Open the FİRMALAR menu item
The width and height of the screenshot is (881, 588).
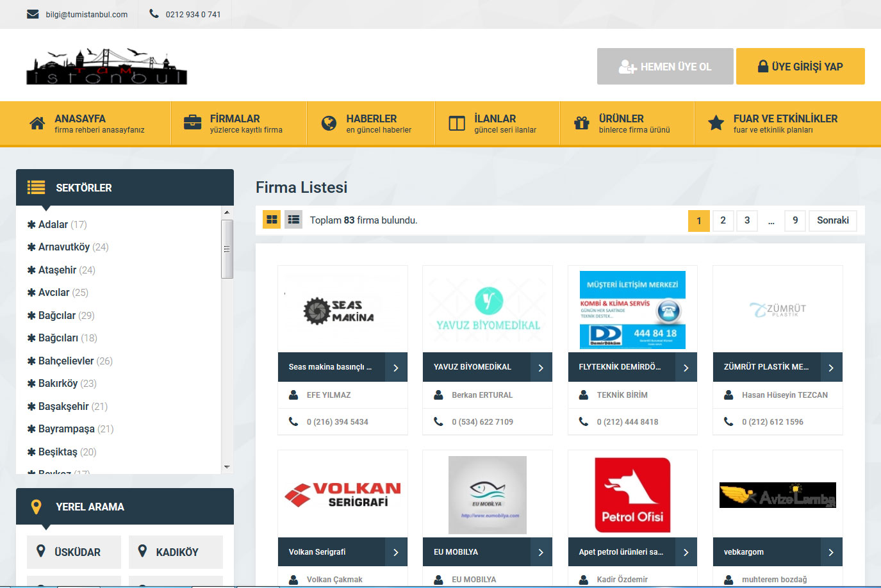tap(239, 124)
